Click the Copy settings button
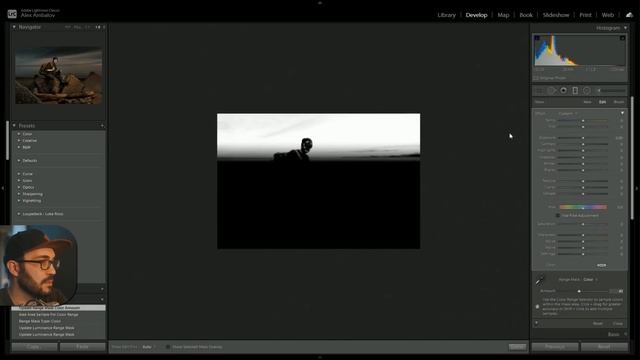Image resolution: width=640 pixels, height=360 pixels. [x=34, y=347]
